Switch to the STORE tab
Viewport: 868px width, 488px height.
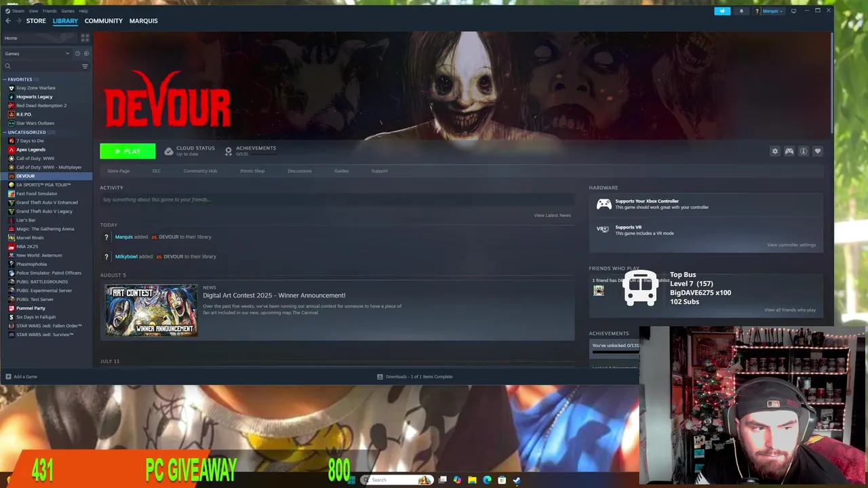click(x=36, y=21)
